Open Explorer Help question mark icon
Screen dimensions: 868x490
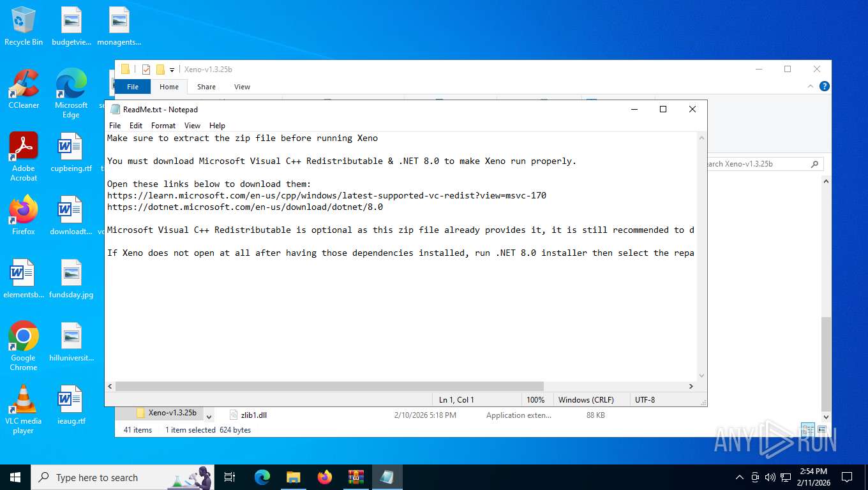[824, 86]
